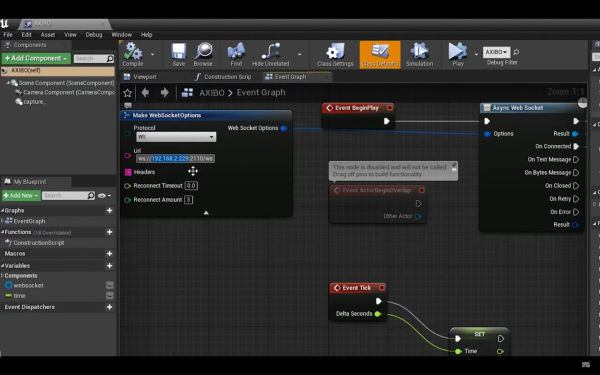Open the Asset menu
This screenshot has height=375, width=600.
pyautogui.click(x=48, y=34)
